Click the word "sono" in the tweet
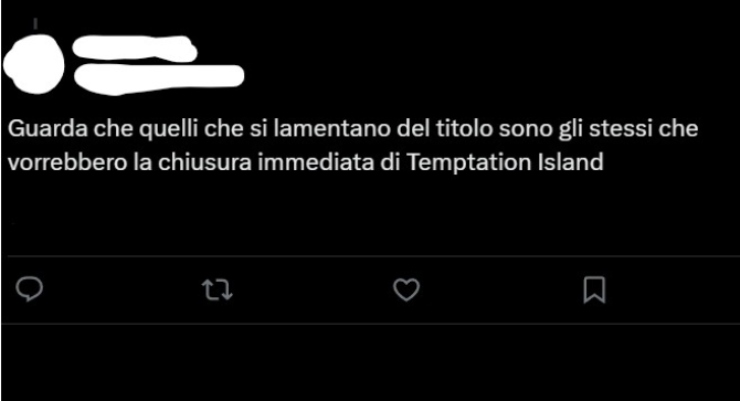This screenshot has height=401, width=740. tap(526, 129)
